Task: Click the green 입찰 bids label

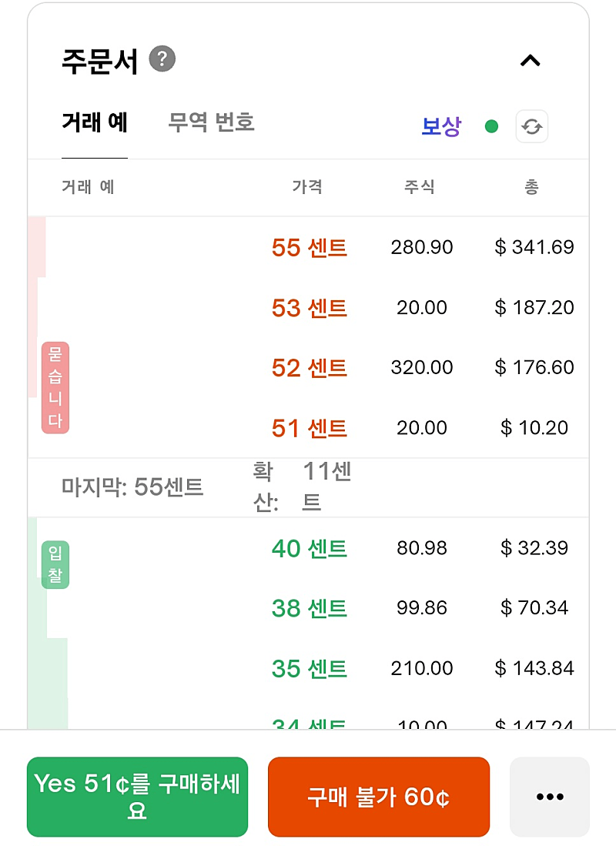Action: click(x=55, y=564)
